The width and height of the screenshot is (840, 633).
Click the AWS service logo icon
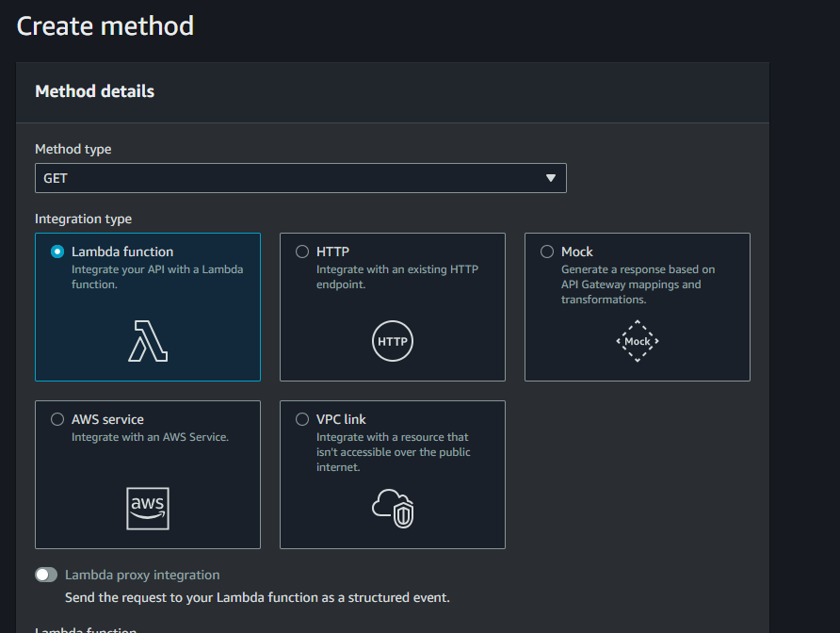point(147,509)
